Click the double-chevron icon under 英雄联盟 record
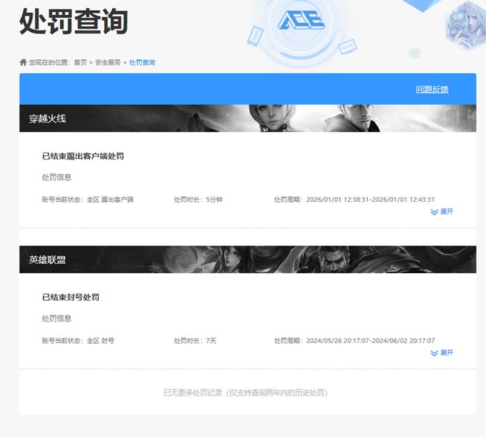The width and height of the screenshot is (486, 448). (434, 353)
